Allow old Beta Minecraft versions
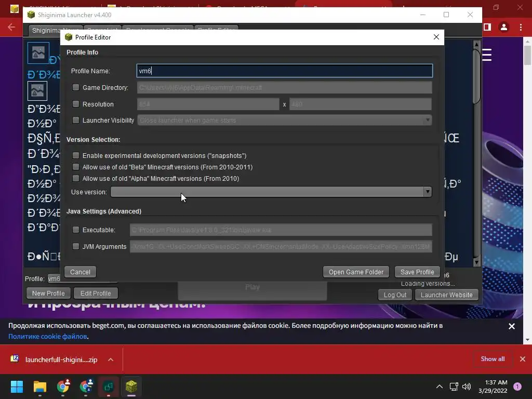Viewport: 532px width, 399px height. click(76, 167)
